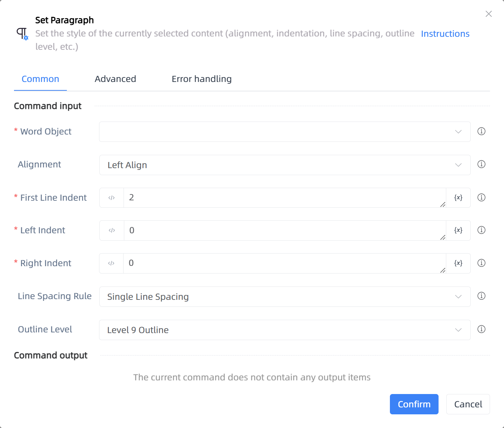Click the 'Outline Level' label
Image resolution: width=504 pixels, height=428 pixels.
click(x=45, y=330)
